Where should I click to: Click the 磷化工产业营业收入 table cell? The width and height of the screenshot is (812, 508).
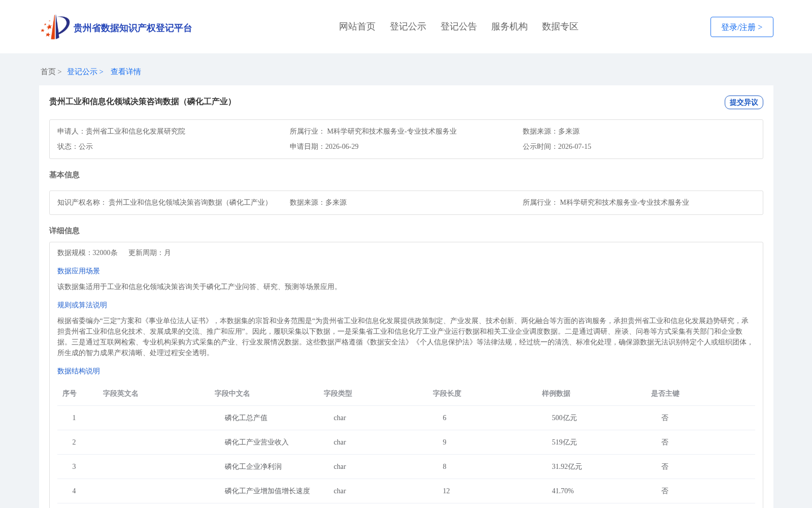click(257, 442)
